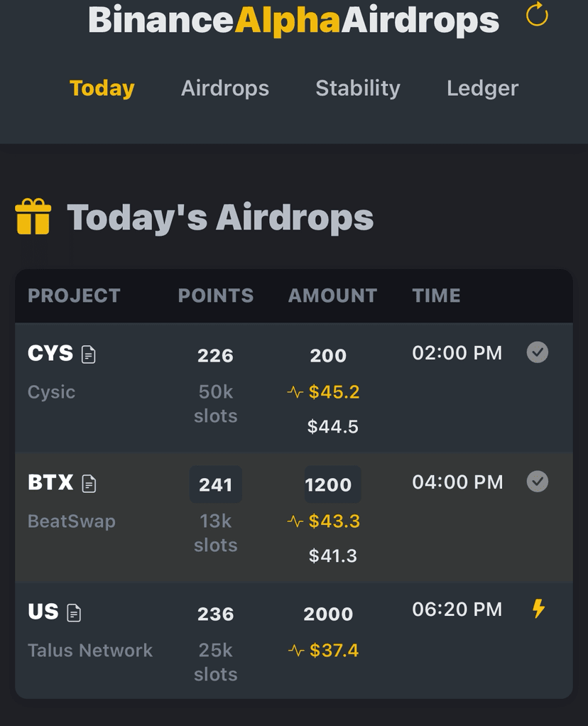Select the Today tab

[x=102, y=88]
